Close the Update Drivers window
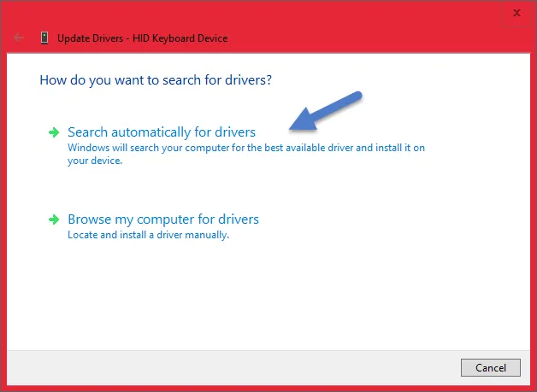This screenshot has width=537, height=392. click(x=516, y=13)
